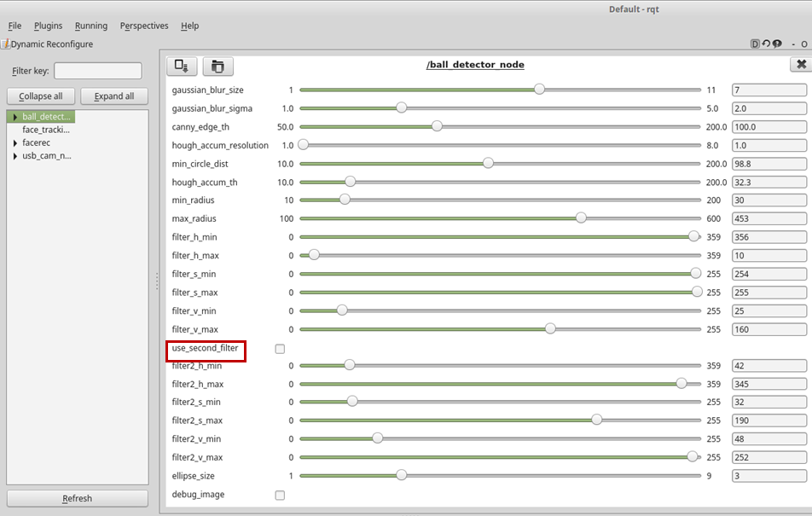
Task: Click the O float plugin icon
Action: pyautogui.click(x=804, y=44)
